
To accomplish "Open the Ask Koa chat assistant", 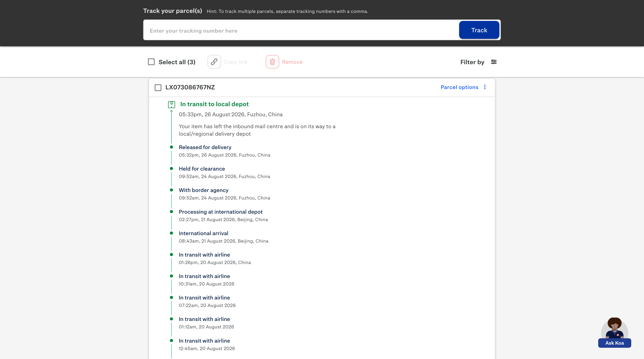I will pyautogui.click(x=615, y=343).
